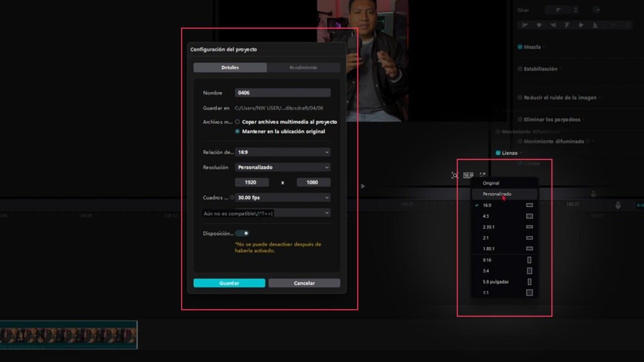
Task: Choose 5.8 pulgadas in the ratio menu
Action: [504, 282]
